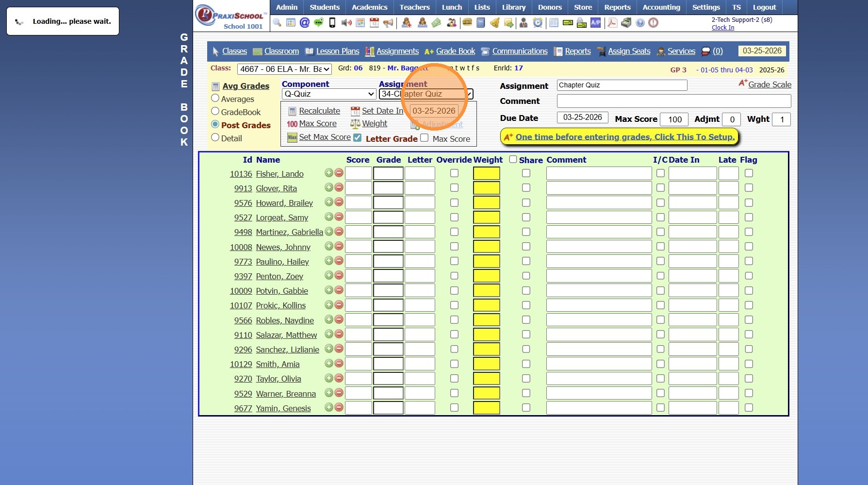Screen dimensions: 868x485
Task: Click the Recalculate link
Action: point(319,111)
